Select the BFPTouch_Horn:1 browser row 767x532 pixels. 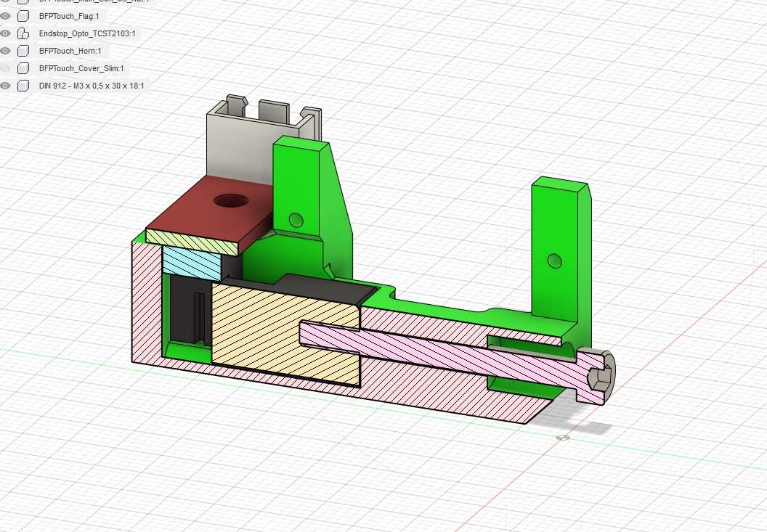click(x=70, y=51)
